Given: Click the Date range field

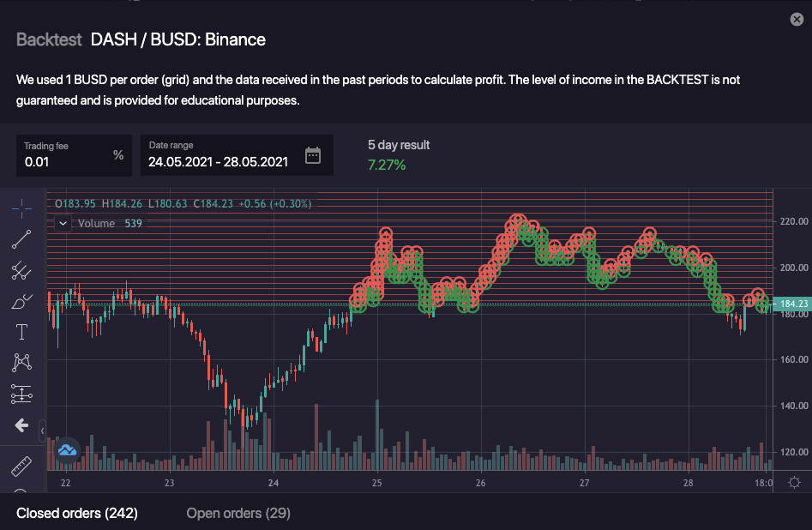Looking at the screenshot, I should coord(218,161).
